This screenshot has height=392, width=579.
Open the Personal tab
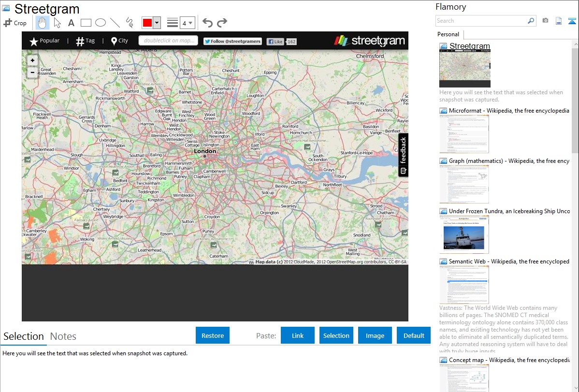[448, 34]
